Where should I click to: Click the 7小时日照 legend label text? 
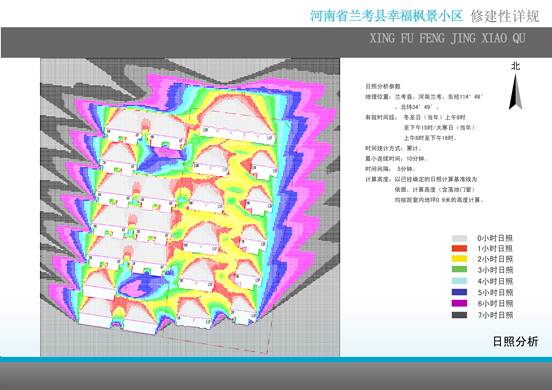495,315
